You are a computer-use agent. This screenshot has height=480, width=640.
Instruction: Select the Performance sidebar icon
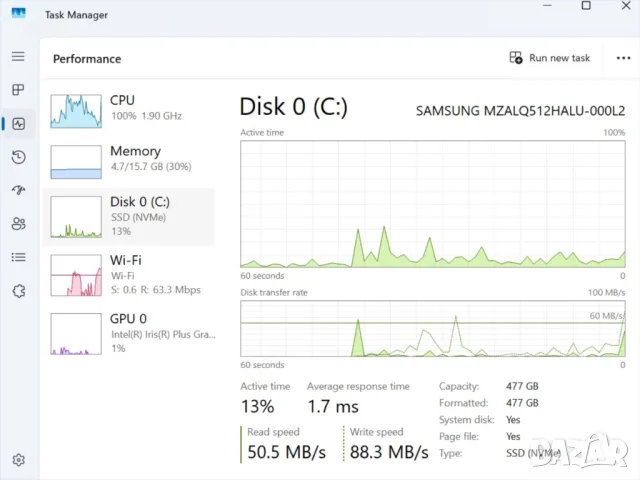18,124
